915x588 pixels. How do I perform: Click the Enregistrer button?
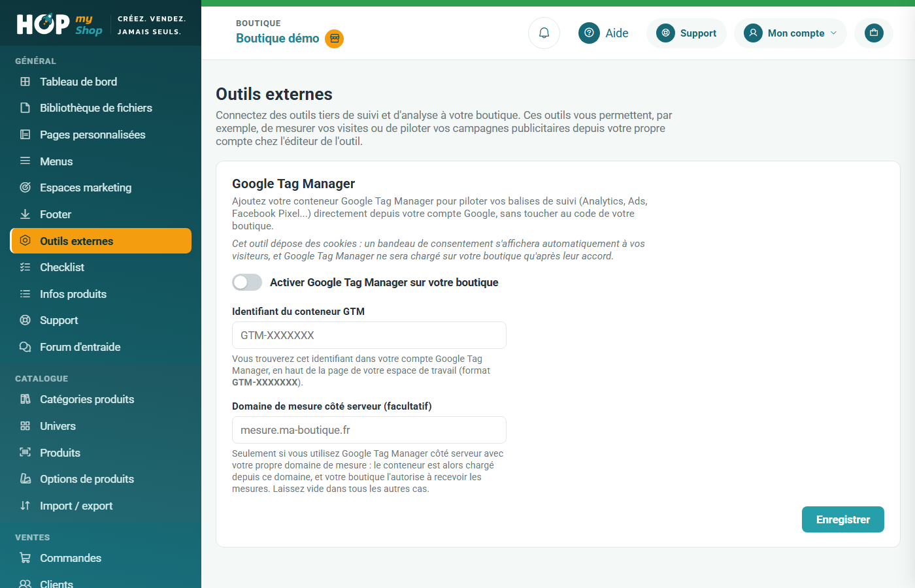843,519
